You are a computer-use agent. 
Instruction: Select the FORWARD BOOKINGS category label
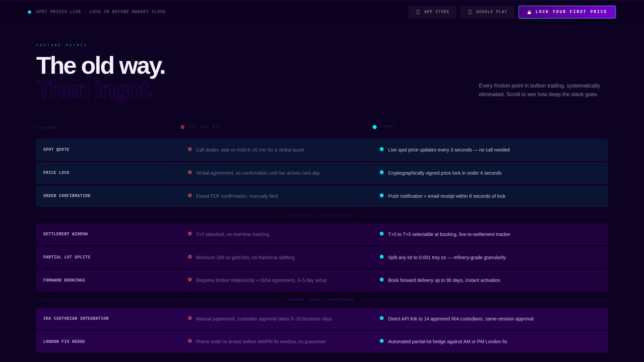point(64,280)
